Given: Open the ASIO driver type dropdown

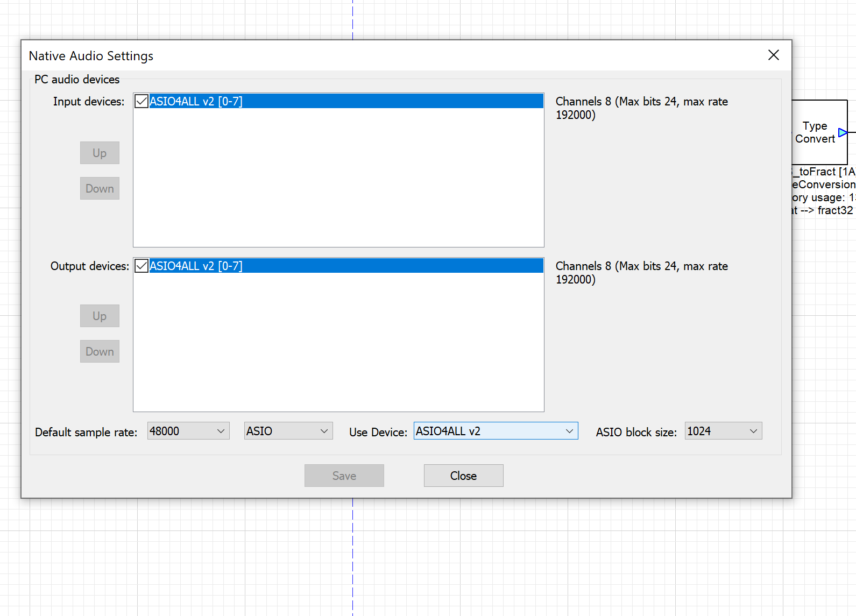Looking at the screenshot, I should tap(288, 431).
